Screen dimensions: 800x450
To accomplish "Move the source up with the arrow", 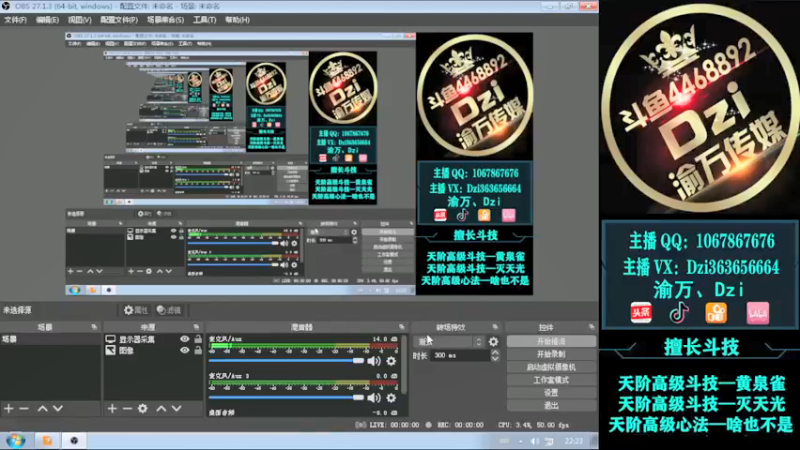I will 161,408.
